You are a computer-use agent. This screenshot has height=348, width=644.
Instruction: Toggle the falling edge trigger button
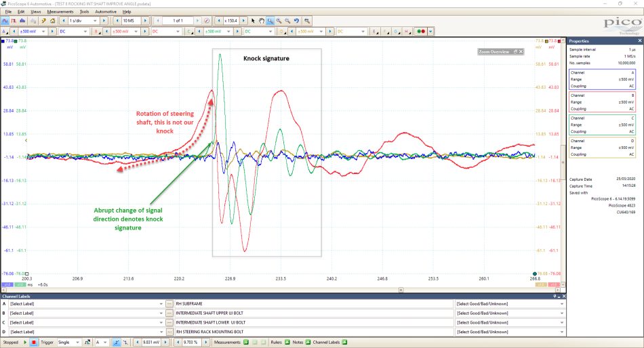point(125,343)
